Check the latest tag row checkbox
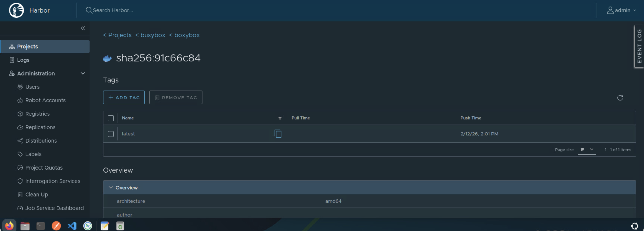Viewport: 644px width, 231px height. coord(111,134)
